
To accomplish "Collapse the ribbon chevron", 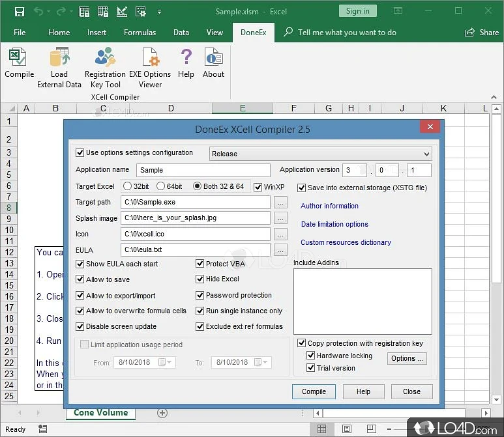I will pos(494,97).
